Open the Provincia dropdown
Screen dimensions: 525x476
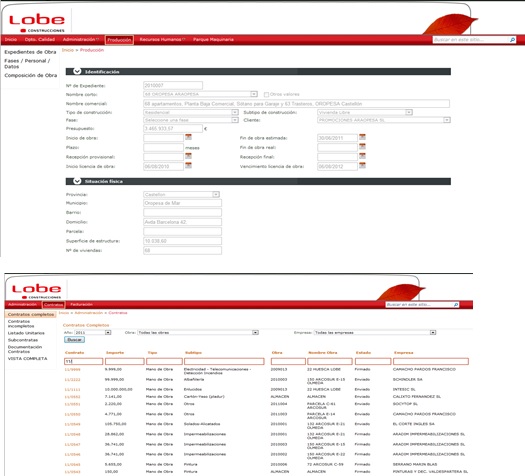(x=216, y=194)
